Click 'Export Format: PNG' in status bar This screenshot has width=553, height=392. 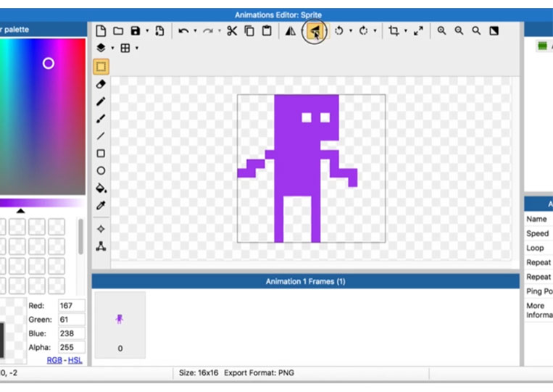(x=259, y=372)
